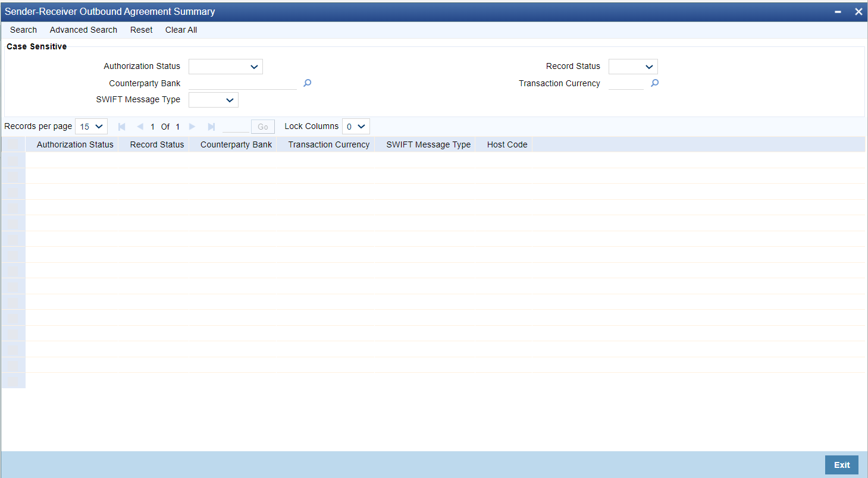Viewport: 868px width, 478px height.
Task: Open Transaction Currency lookup search icon
Action: (654, 83)
